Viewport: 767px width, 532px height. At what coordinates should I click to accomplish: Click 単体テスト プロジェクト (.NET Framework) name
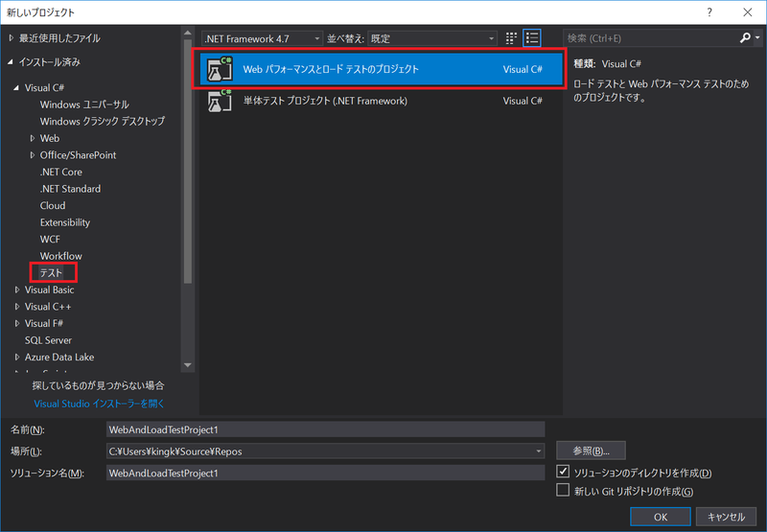(x=325, y=101)
